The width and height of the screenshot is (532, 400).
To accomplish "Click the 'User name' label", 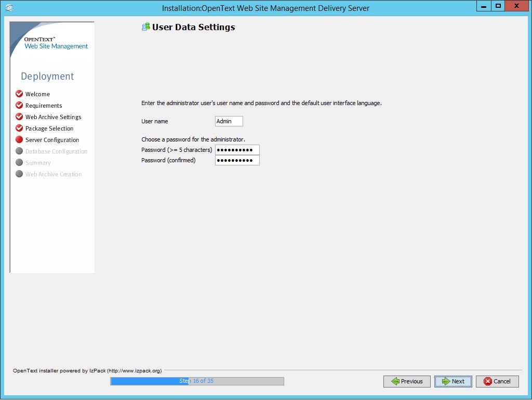I will click(x=155, y=121).
